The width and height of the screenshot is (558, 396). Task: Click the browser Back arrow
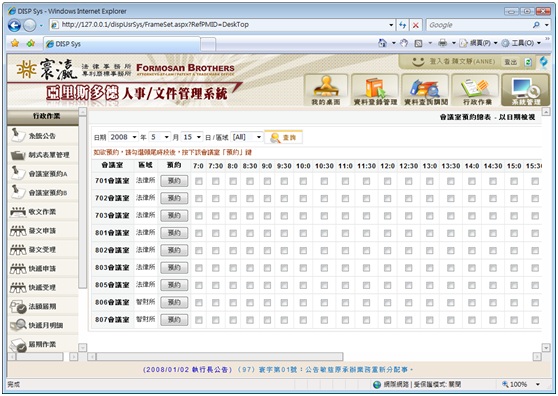[x=14, y=25]
